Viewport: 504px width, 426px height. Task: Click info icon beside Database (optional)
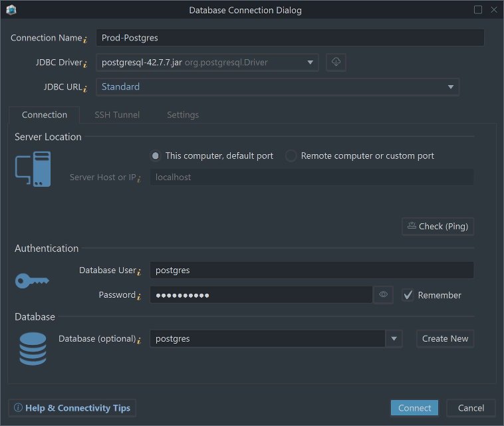[139, 340]
